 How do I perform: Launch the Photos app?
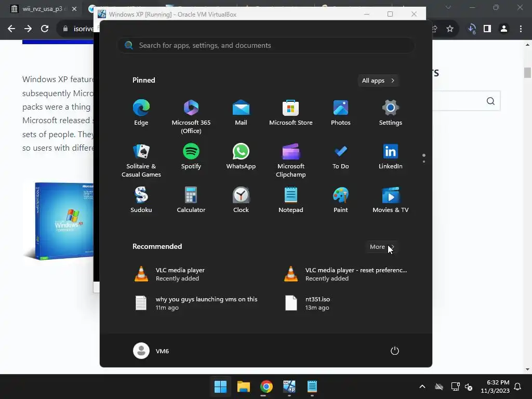tap(341, 113)
